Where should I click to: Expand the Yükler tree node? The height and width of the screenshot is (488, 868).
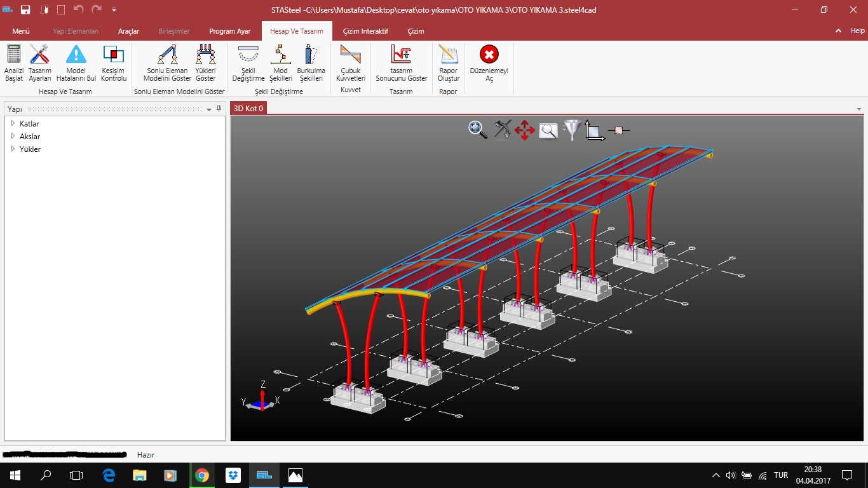pyautogui.click(x=13, y=149)
